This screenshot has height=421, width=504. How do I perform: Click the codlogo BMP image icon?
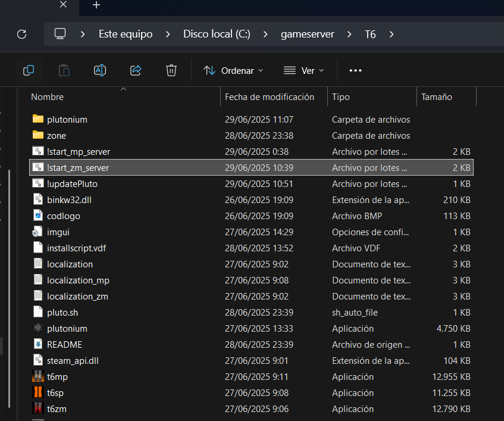tap(38, 216)
